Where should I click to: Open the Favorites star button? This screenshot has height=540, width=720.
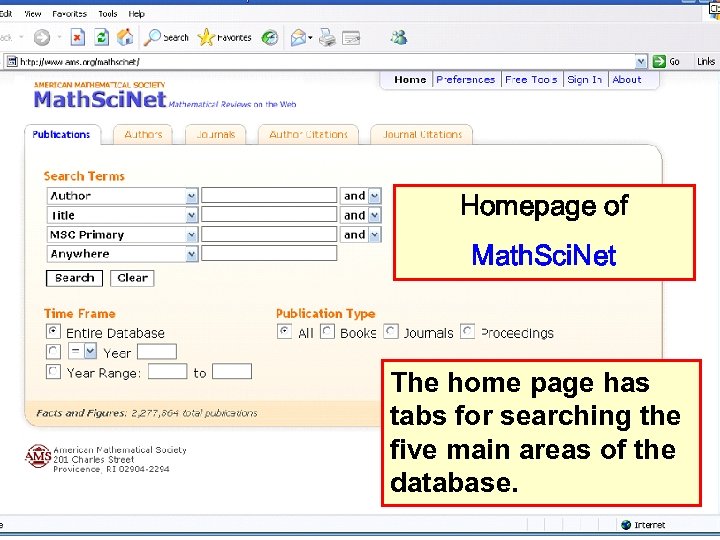click(x=225, y=38)
